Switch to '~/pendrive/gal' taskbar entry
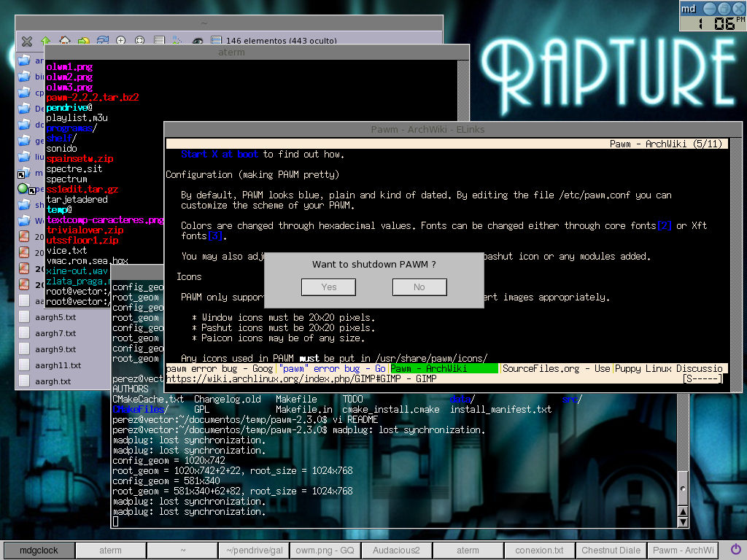747x560 pixels. [x=254, y=551]
